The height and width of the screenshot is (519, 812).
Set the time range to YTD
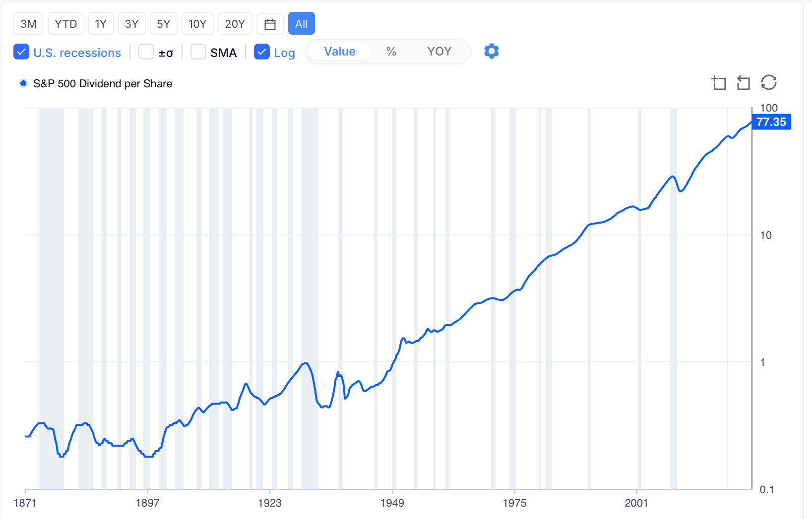[x=65, y=24]
